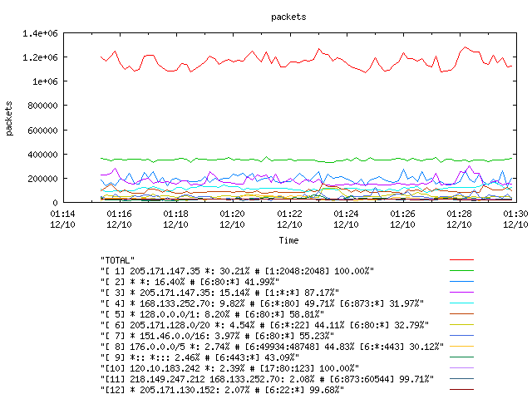Image resolution: width=532 pixels, height=399 pixels.
Task: Click the 1.4e+06 y-axis tick label
Action: (x=40, y=33)
